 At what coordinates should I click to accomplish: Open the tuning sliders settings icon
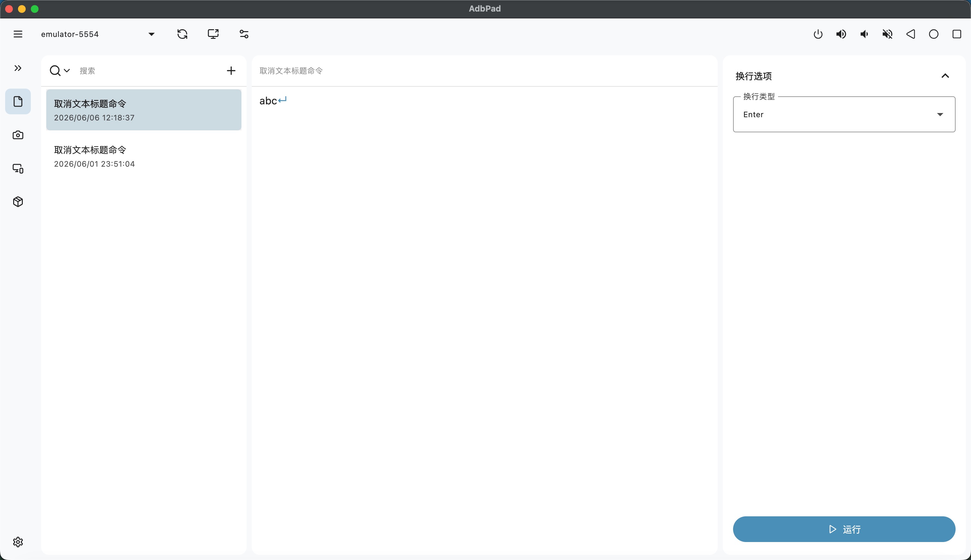click(x=244, y=34)
